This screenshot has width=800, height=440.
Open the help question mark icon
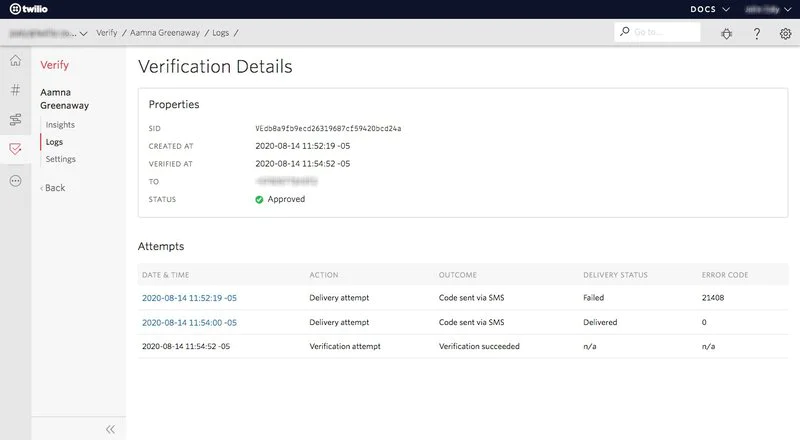coord(756,33)
